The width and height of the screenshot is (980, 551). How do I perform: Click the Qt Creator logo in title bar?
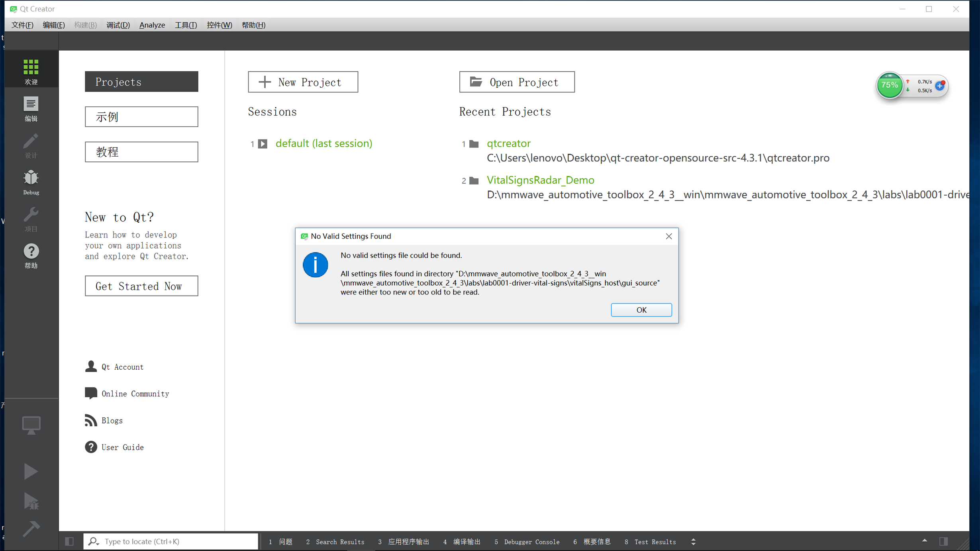14,9
